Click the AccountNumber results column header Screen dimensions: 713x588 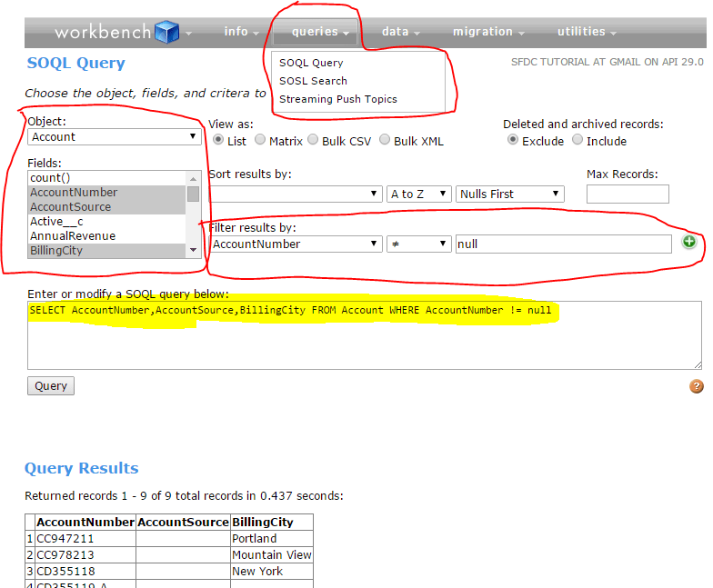(x=85, y=522)
